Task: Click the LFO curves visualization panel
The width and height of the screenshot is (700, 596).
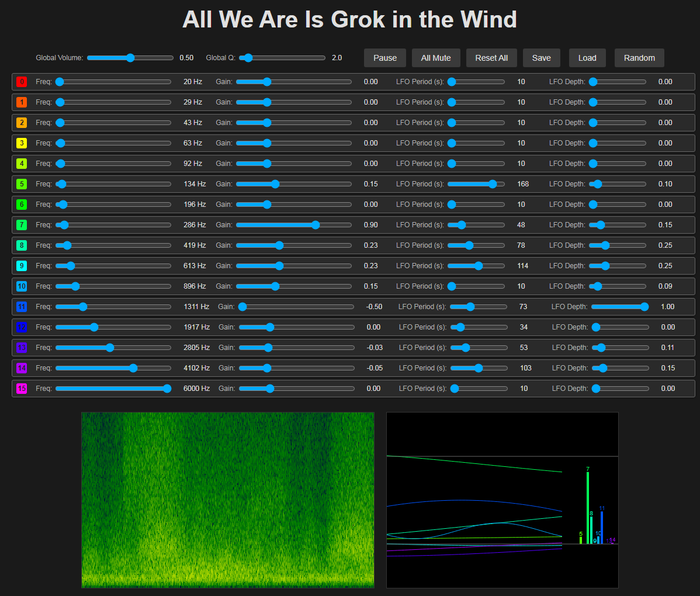Action: coord(503,500)
